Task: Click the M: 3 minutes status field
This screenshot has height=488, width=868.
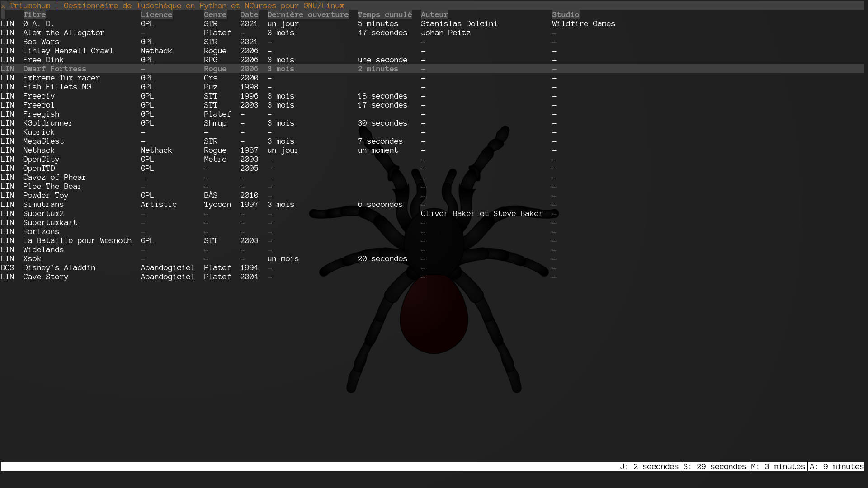Action: (x=778, y=467)
